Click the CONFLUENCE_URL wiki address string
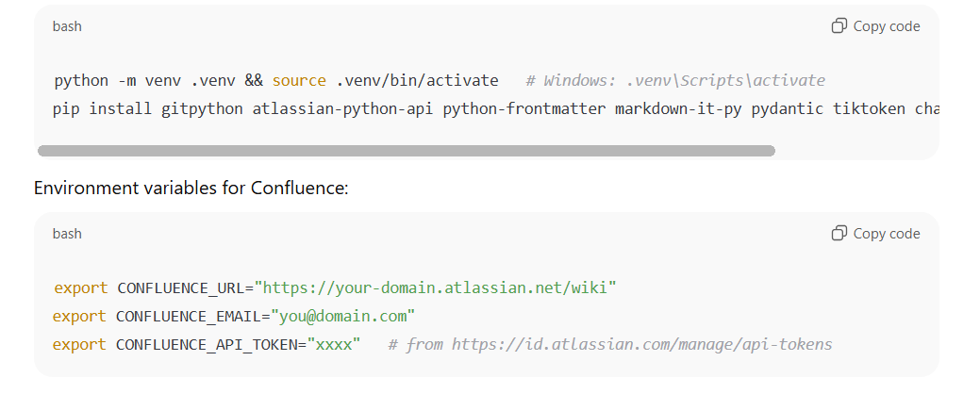980x394 pixels. (x=439, y=287)
